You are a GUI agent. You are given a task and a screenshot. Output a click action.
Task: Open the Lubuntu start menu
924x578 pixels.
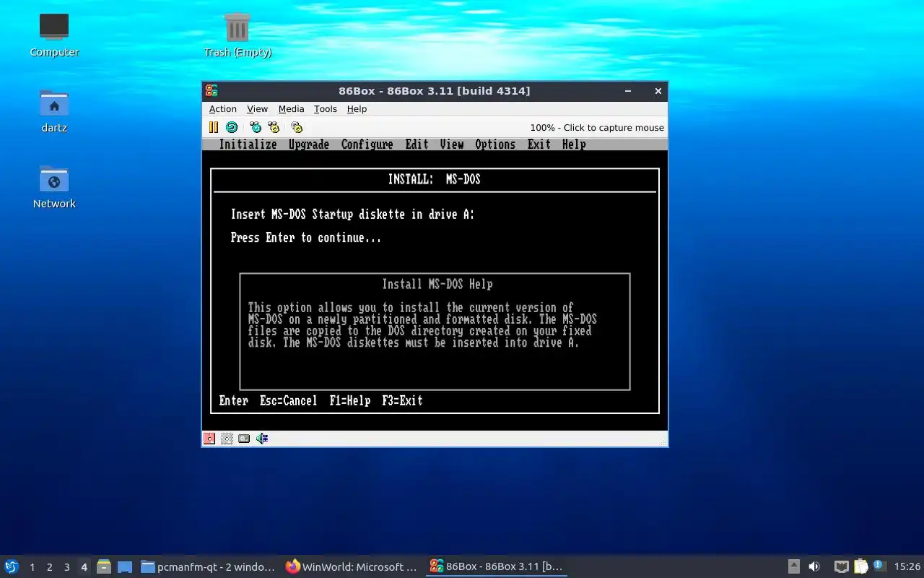point(12,566)
